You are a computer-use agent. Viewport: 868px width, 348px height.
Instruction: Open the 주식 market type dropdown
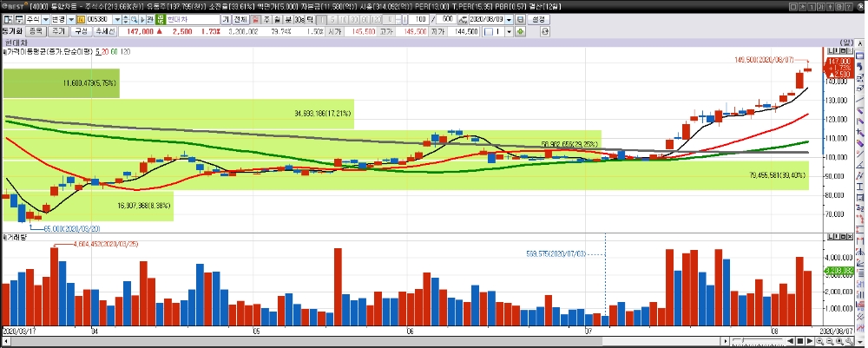[45, 20]
